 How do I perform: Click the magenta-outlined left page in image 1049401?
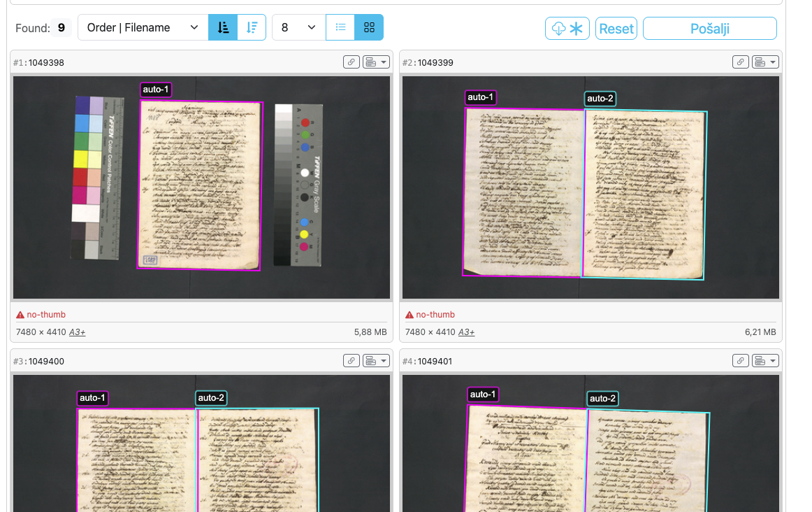click(526, 459)
